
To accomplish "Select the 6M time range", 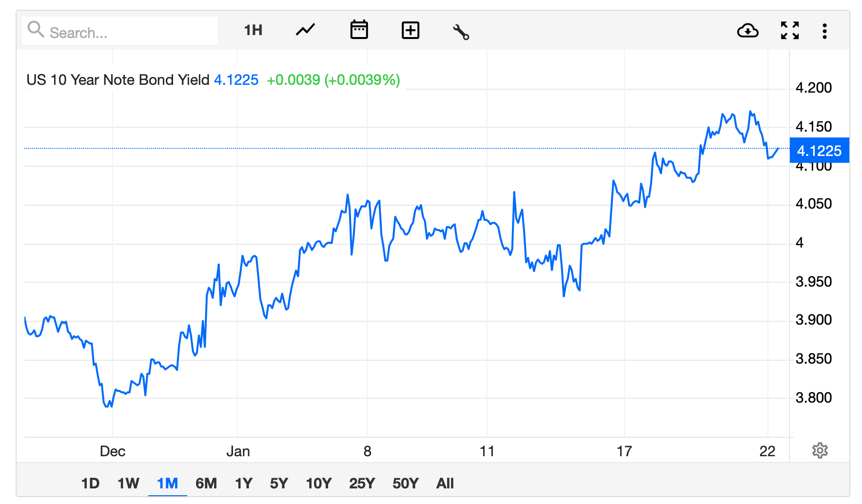I will click(206, 484).
